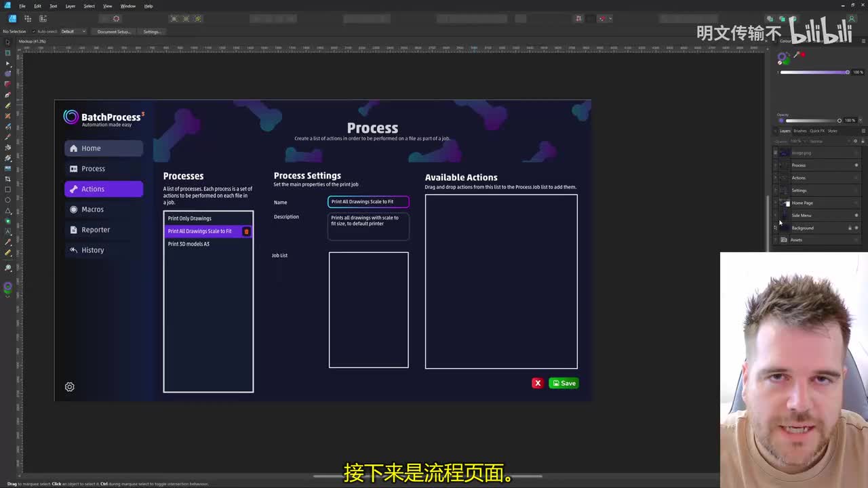Click the settings gear in the mockup
Image resolution: width=868 pixels, height=488 pixels.
pyautogui.click(x=69, y=387)
